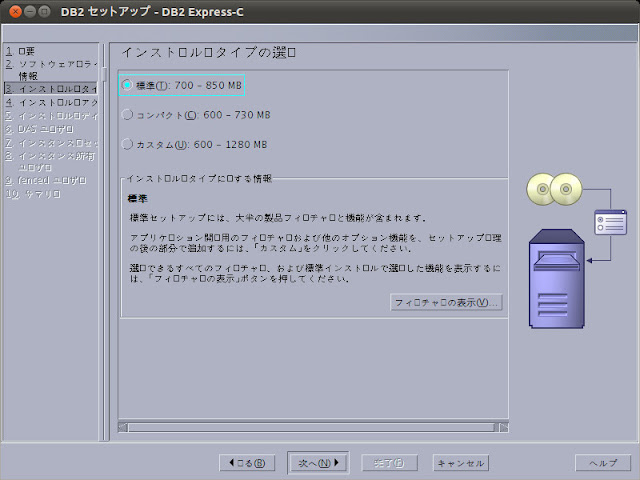The width and height of the screenshot is (640, 480).
Task: Go to step 10 サマリー in sidebar
Action: (33, 194)
